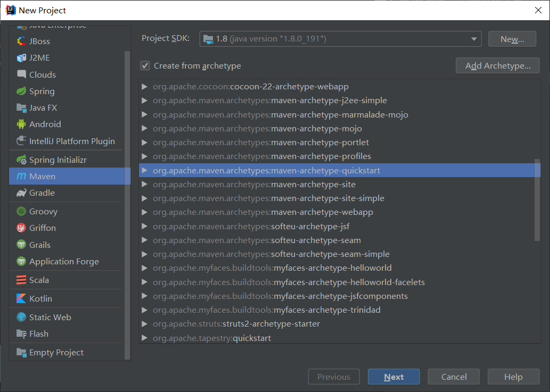Click the Grails icon
This screenshot has height=392, width=550.
(x=21, y=245)
